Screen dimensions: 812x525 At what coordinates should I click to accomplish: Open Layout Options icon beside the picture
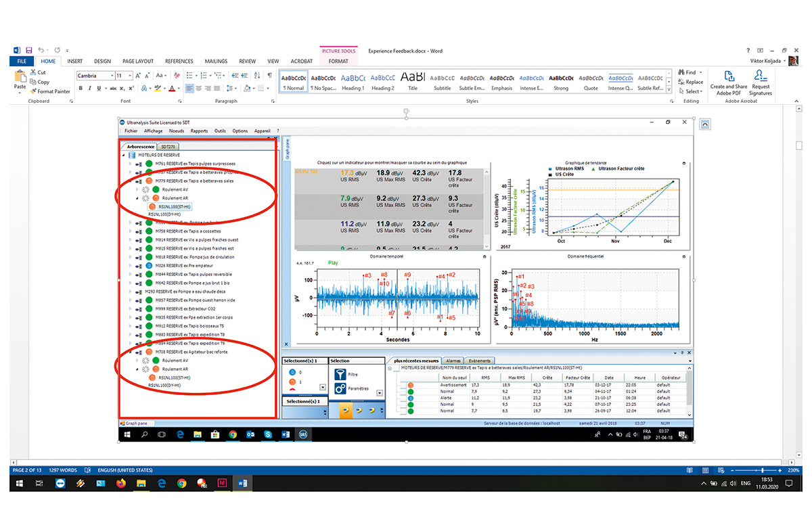(x=704, y=124)
